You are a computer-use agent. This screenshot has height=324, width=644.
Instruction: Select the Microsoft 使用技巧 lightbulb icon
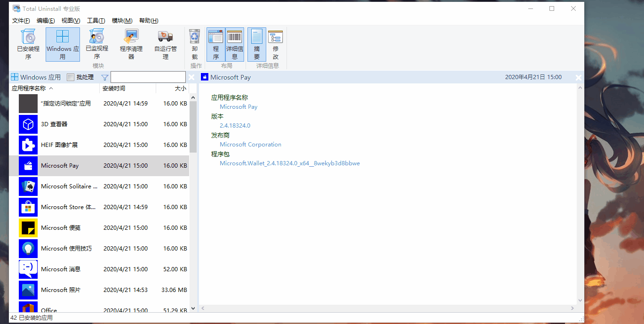tap(28, 249)
